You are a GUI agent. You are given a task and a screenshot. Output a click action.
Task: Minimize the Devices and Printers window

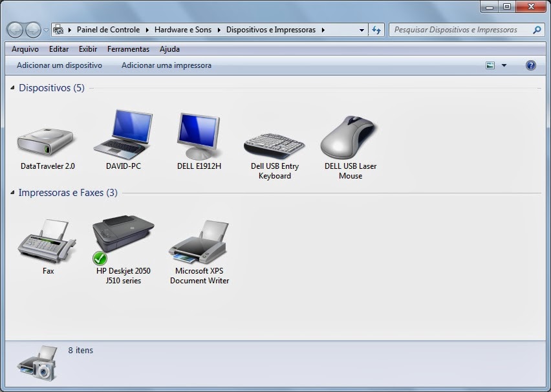tap(490, 6)
